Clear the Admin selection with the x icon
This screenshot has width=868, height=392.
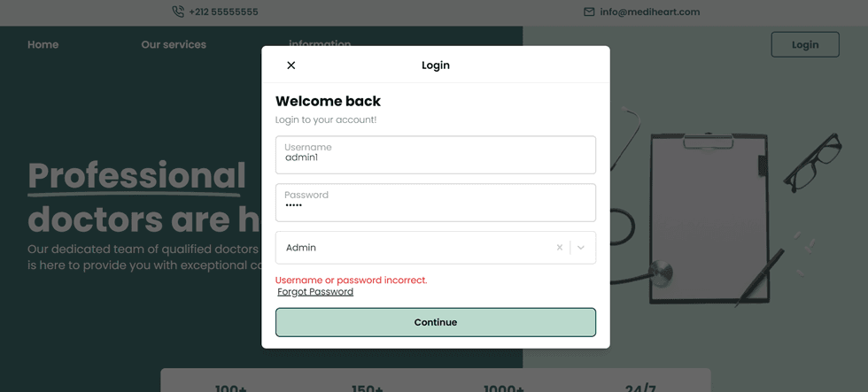pyautogui.click(x=559, y=248)
